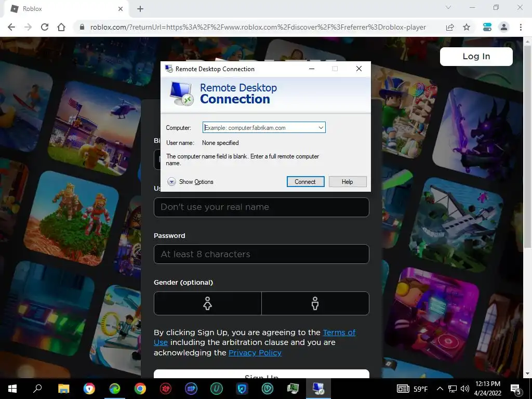Viewport: 532px width, 399px height.
Task: Switch to Google Chrome on taskbar
Action: coord(140,389)
